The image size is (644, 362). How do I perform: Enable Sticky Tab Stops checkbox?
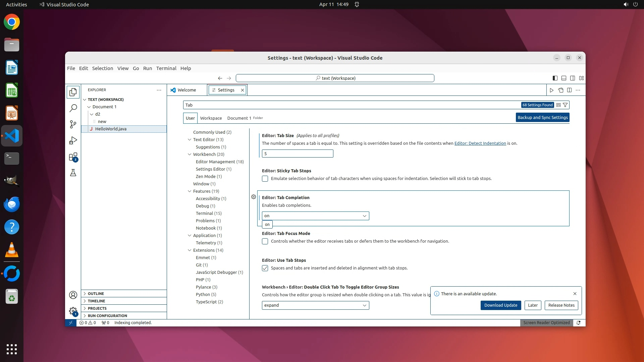coord(265,179)
